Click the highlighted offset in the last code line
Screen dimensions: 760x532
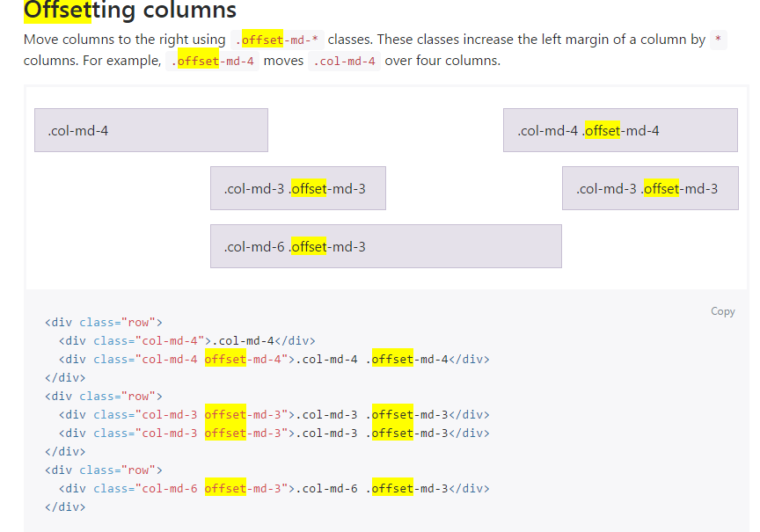pyautogui.click(x=393, y=488)
